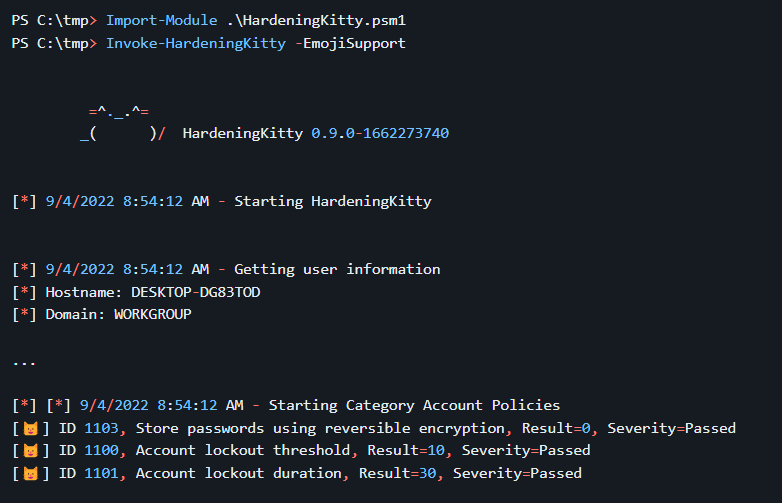Click 'Starting HardeningKitty' log text
The image size is (782, 503).
(x=333, y=201)
